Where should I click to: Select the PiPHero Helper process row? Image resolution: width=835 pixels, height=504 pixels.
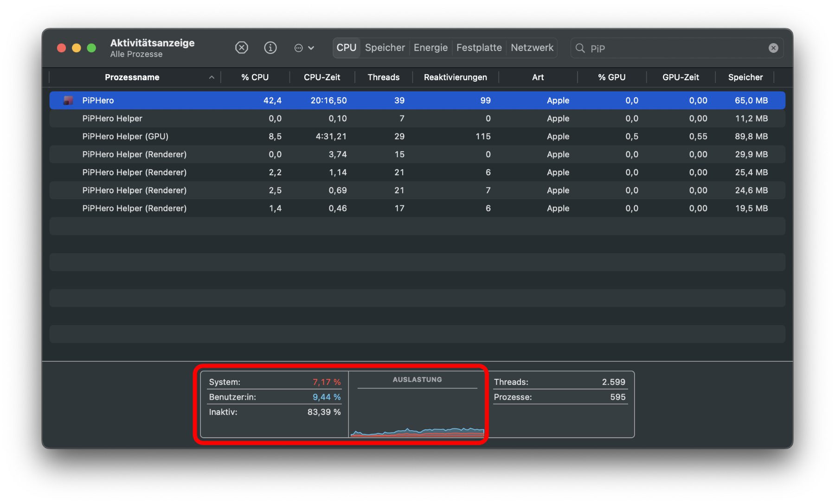click(x=112, y=118)
